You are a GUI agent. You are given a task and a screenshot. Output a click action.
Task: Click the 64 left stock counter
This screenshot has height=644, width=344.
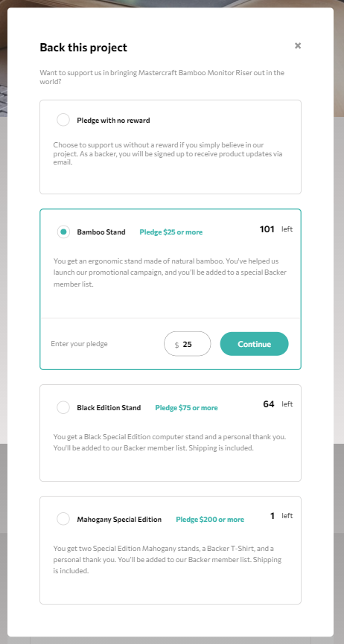click(278, 404)
